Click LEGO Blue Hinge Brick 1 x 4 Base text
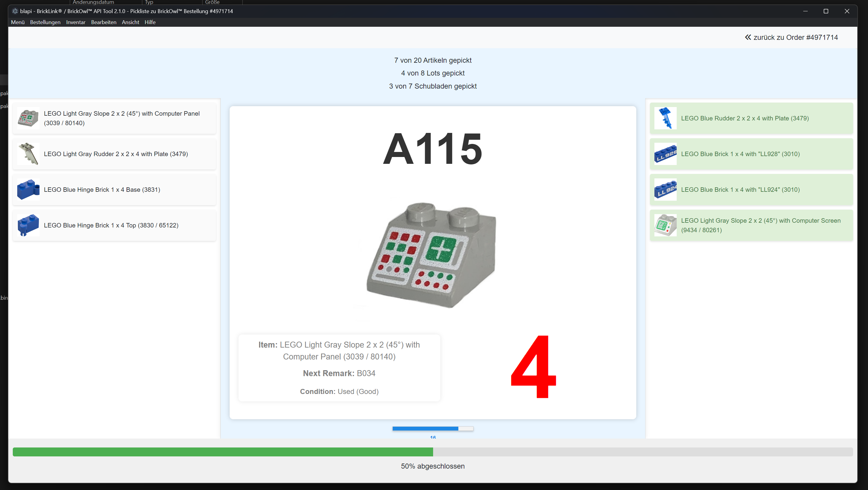868x490 pixels. [x=102, y=190]
